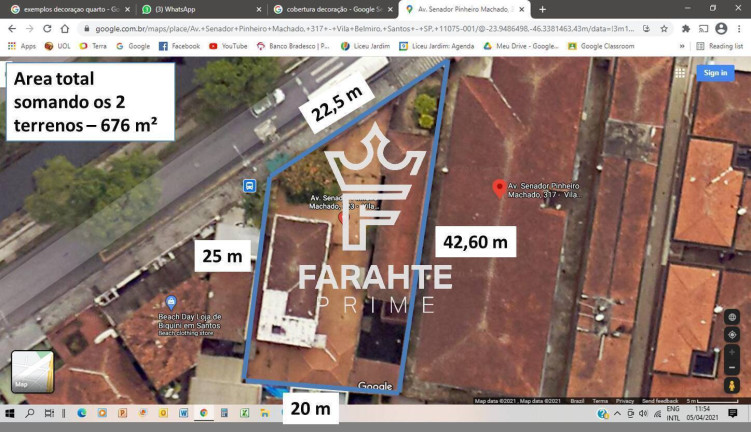Show your location on the map
This screenshot has width=751, height=432.
732,335
